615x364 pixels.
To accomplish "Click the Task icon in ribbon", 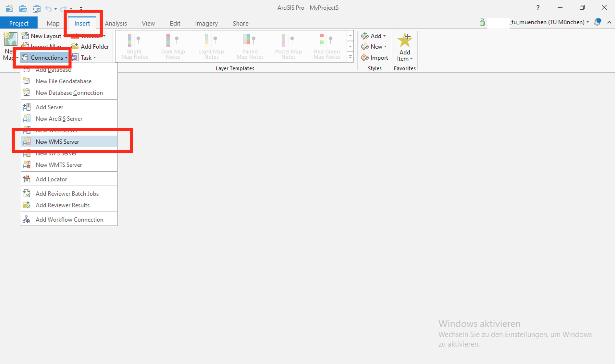I will pyautogui.click(x=75, y=58).
